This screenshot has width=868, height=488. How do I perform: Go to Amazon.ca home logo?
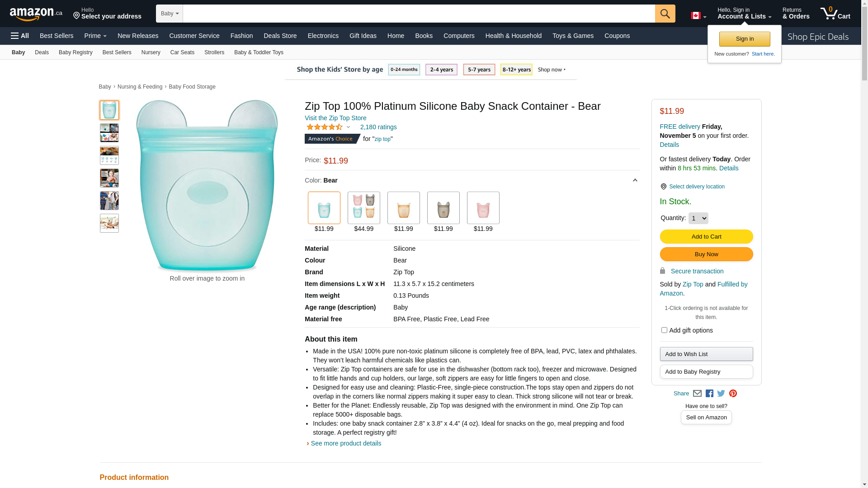[x=36, y=14]
